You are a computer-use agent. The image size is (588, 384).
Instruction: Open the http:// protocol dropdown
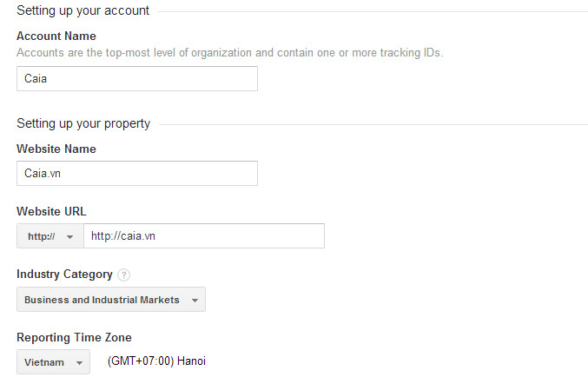tap(50, 236)
